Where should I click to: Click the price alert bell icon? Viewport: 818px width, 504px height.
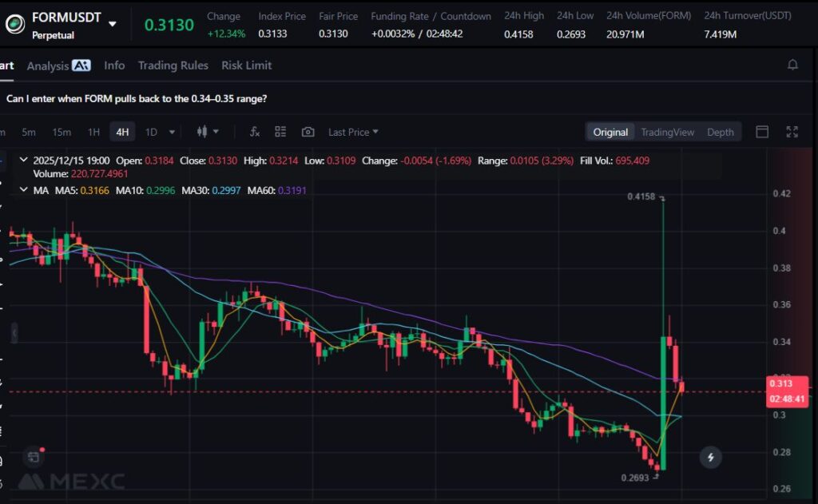pos(792,65)
